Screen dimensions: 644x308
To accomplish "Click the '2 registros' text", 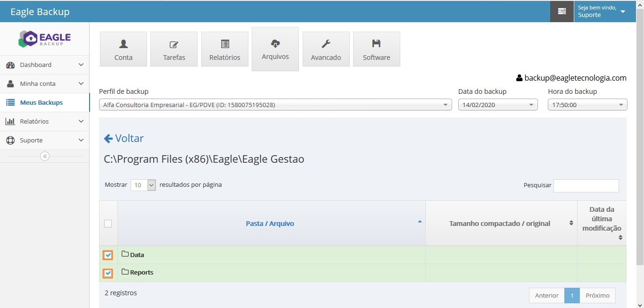I will point(121,293).
